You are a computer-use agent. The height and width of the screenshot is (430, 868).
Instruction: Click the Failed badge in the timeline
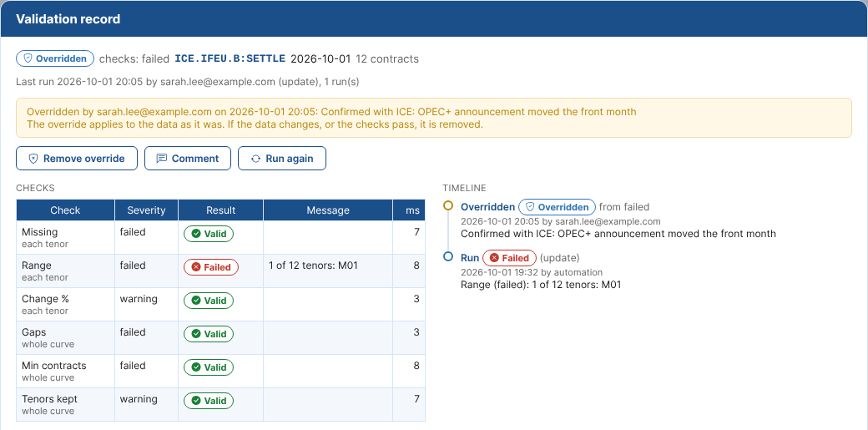[509, 258]
